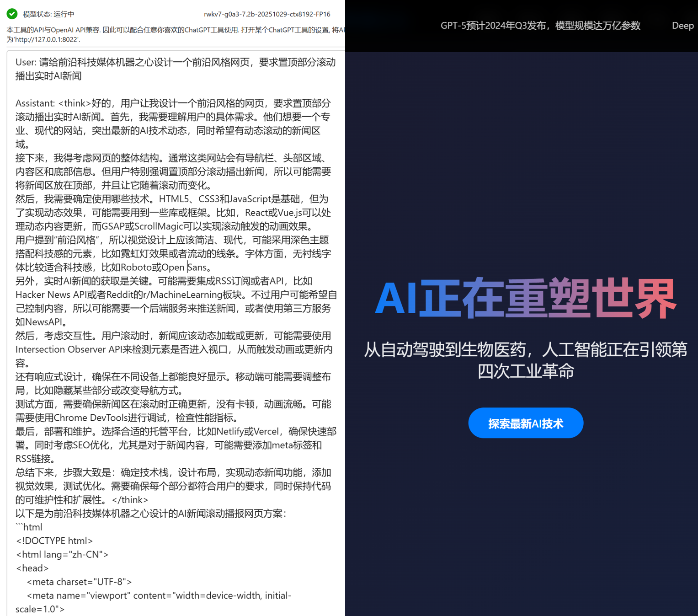Viewport: 698px width, 616px height.
Task: Click the 'Deep' ticker item at right edge
Action: click(683, 26)
